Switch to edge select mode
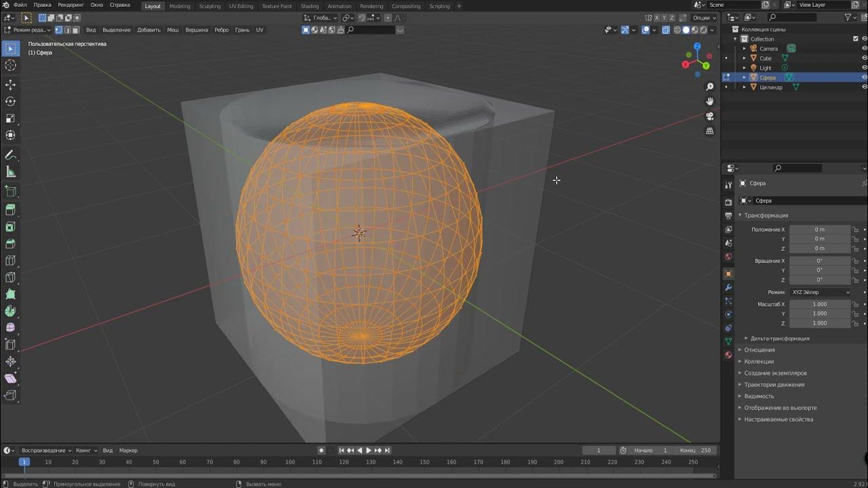Viewport: 868px width, 488px height. tap(67, 30)
